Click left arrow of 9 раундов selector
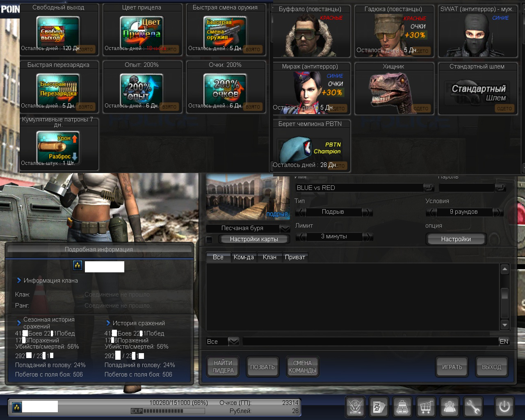Image resolution: width=525 pixels, height=420 pixels. 431,212
